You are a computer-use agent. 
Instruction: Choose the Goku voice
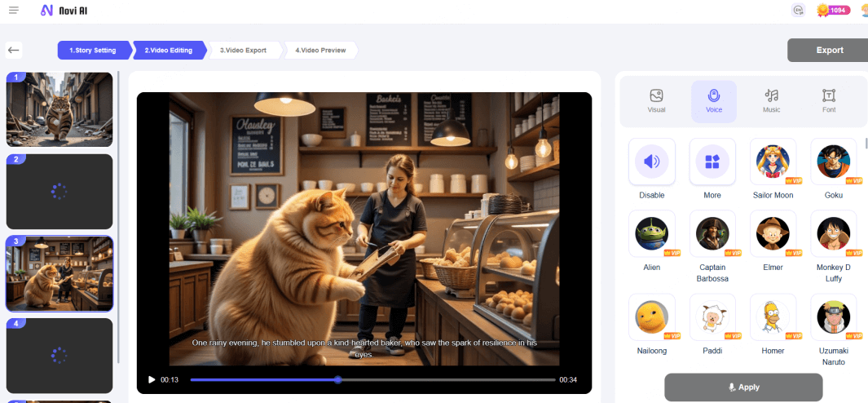point(834,162)
